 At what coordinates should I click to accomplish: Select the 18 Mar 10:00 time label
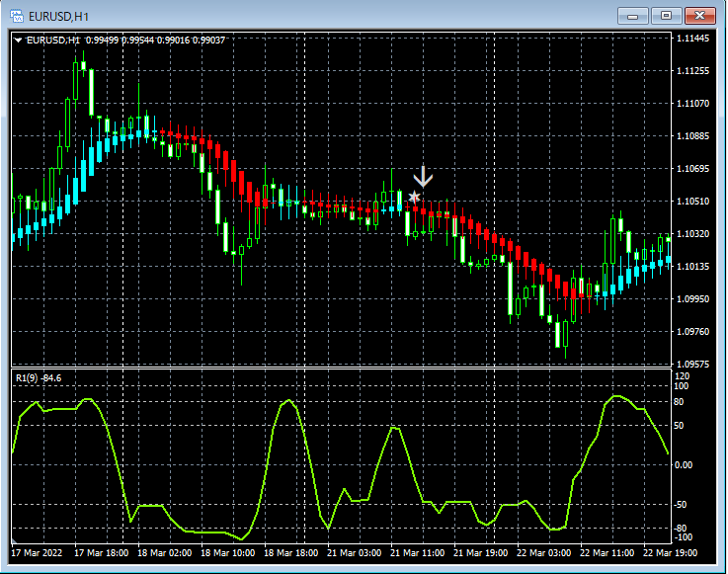[230, 553]
